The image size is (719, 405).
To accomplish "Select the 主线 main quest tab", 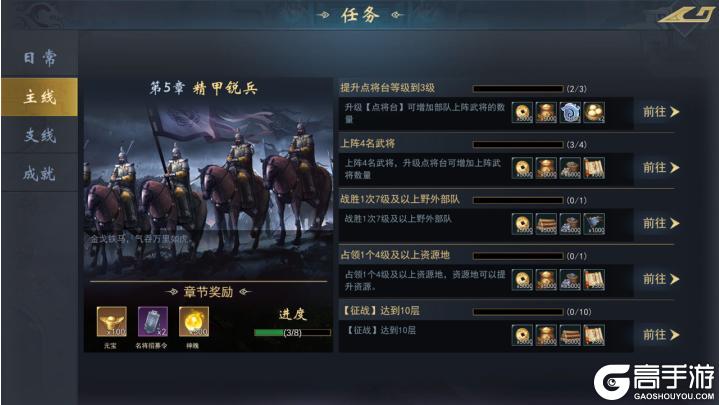I will coord(40,97).
